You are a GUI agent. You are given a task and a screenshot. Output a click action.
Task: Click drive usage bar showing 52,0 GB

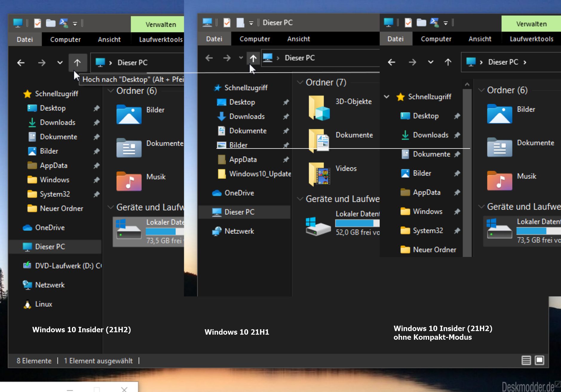pyautogui.click(x=357, y=223)
